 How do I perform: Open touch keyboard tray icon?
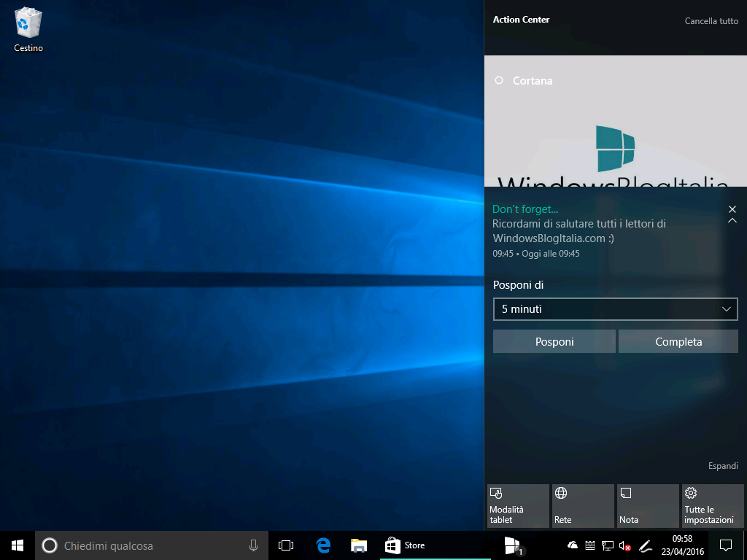(x=589, y=545)
